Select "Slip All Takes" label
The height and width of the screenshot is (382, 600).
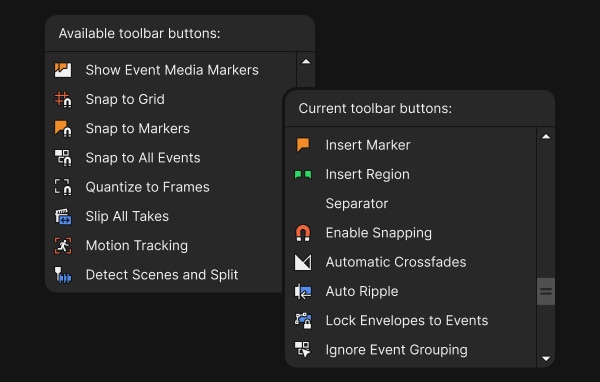pyautogui.click(x=127, y=216)
